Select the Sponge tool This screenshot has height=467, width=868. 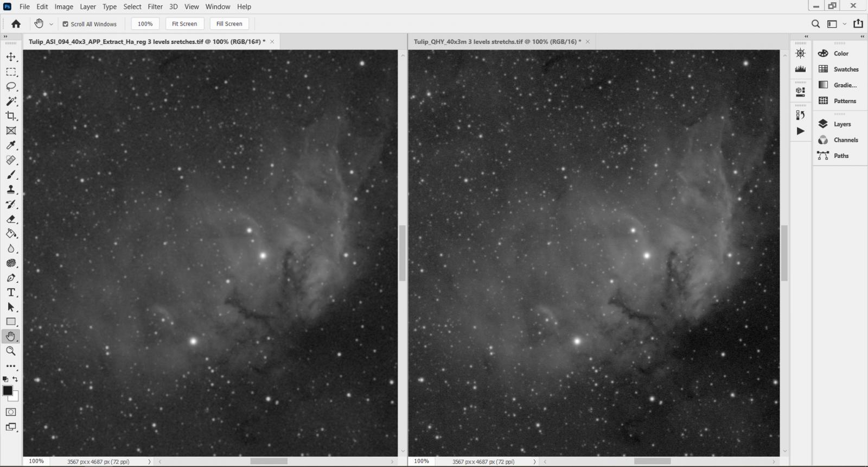coord(11,263)
